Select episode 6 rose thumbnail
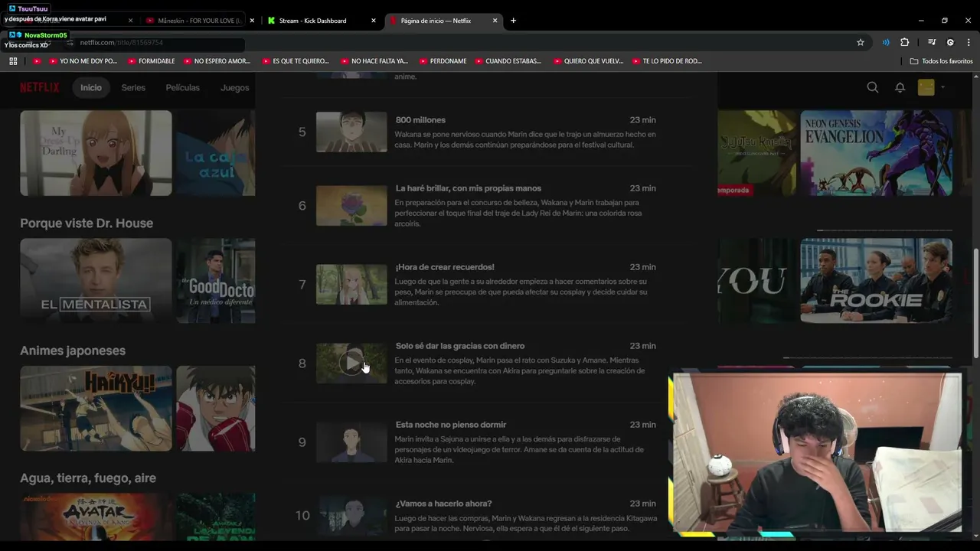Viewport: 980px width, 551px height. pyautogui.click(x=351, y=205)
